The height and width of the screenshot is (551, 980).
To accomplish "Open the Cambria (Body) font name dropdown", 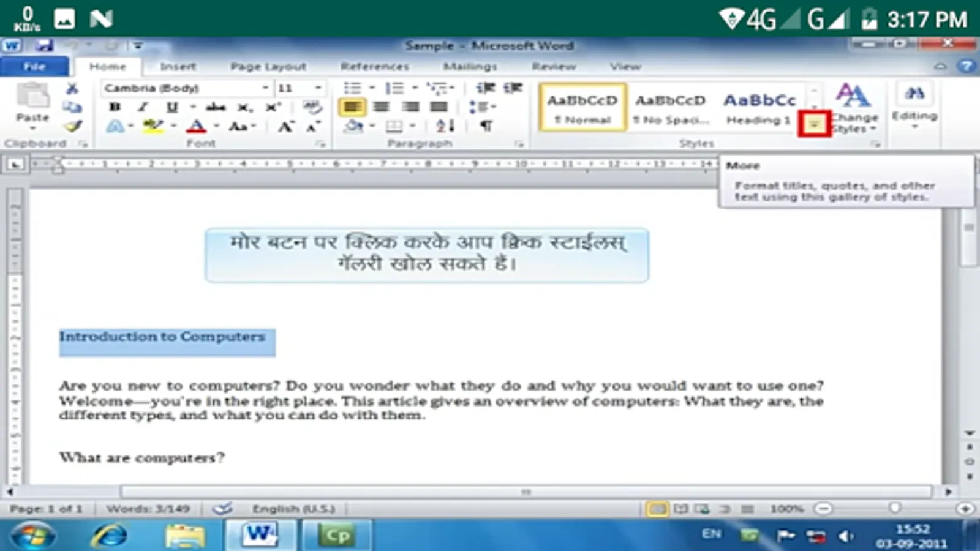I will 265,88.
